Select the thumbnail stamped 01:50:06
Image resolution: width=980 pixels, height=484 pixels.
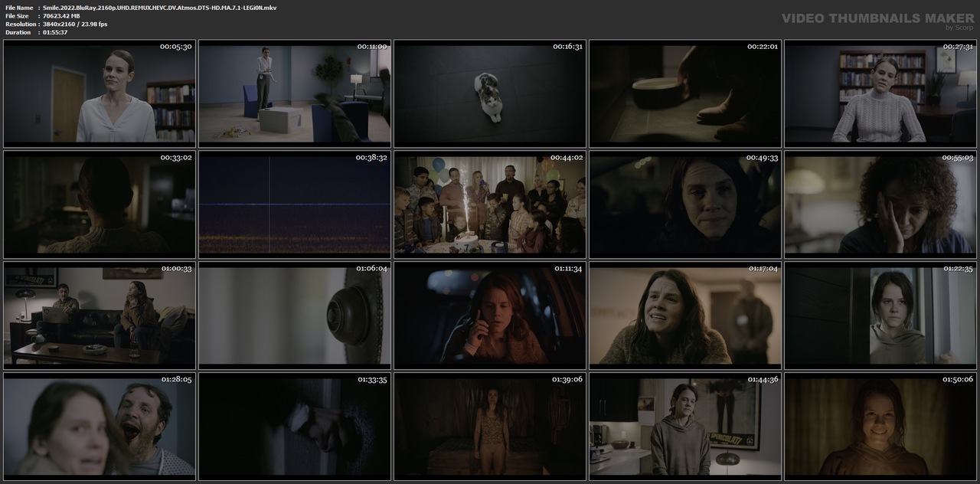click(880, 426)
